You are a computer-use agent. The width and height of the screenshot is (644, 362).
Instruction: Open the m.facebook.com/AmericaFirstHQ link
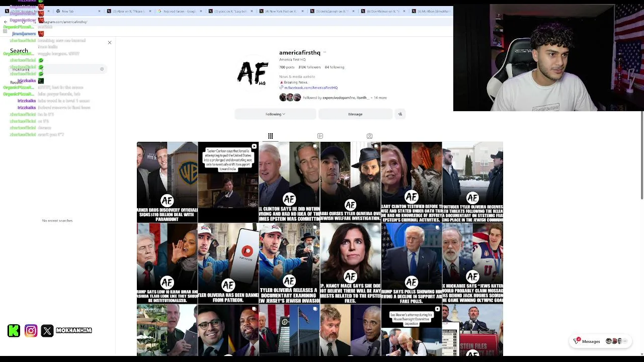pyautogui.click(x=310, y=88)
